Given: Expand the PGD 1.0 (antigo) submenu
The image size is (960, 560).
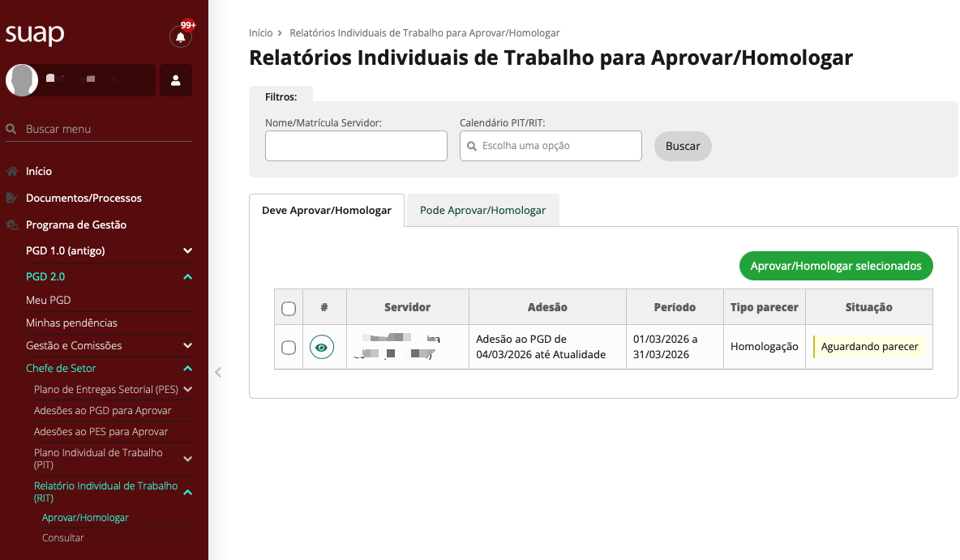Looking at the screenshot, I should 187,250.
